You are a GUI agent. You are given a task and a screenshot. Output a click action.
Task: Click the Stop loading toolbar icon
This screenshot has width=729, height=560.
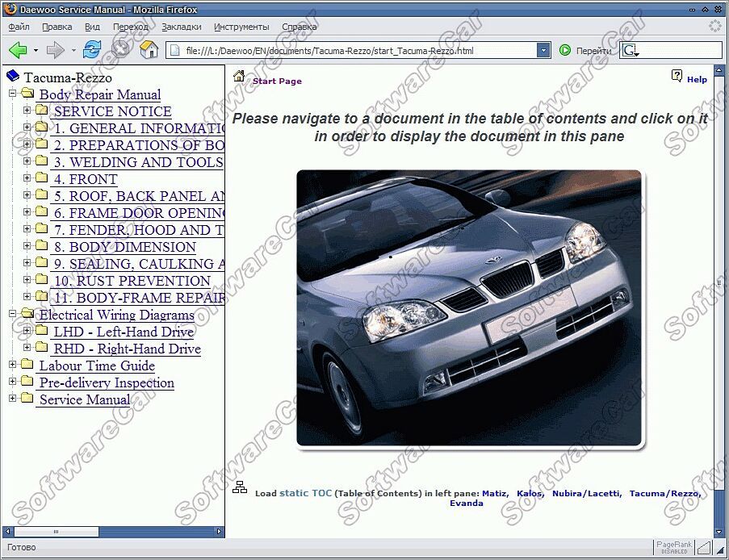pos(121,50)
